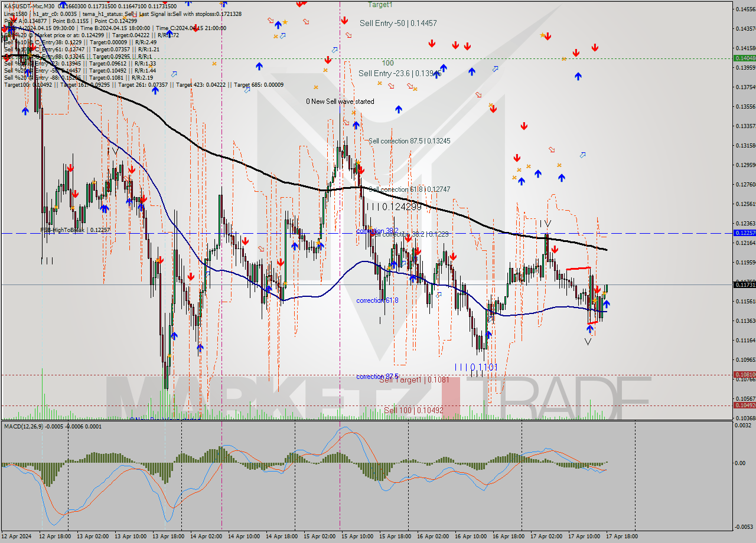Click the blue 'correction 38.2' label
The width and height of the screenshot is (756, 543).
coord(377,231)
